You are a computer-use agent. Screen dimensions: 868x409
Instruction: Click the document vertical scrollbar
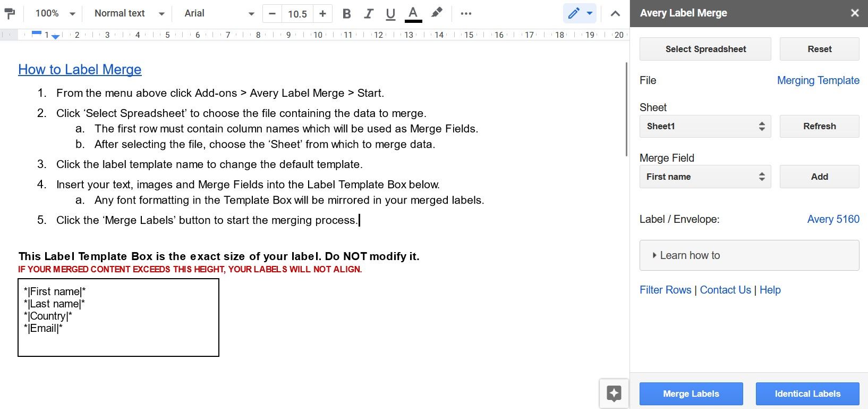pos(626,109)
